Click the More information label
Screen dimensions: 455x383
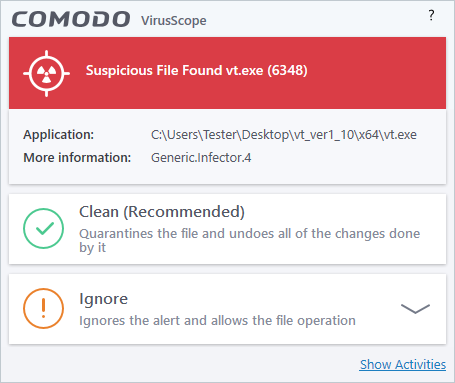(77, 157)
